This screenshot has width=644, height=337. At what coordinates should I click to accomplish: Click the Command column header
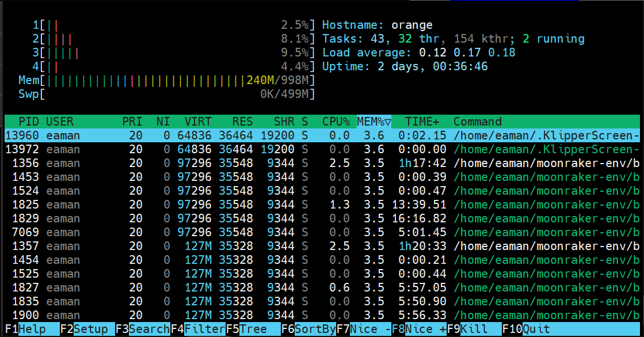(x=477, y=122)
